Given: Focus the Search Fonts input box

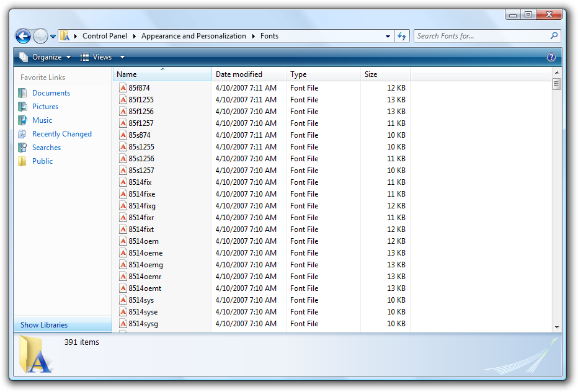Looking at the screenshot, I should point(481,36).
